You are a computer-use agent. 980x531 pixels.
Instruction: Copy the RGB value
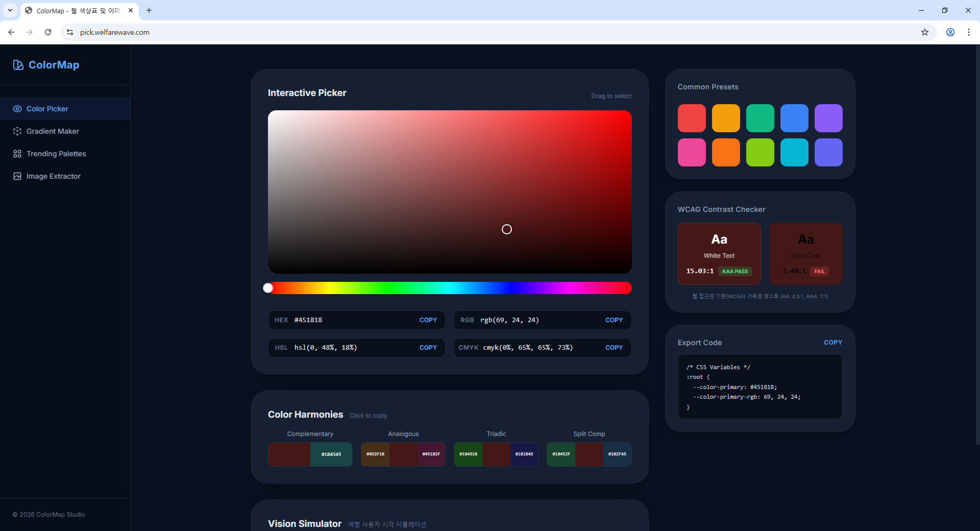point(614,320)
